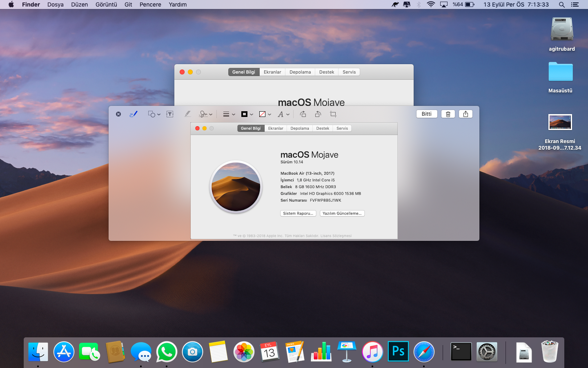Screen dimensions: 588x368
Task: Launch Pages from the Dock
Action: tap(295, 352)
